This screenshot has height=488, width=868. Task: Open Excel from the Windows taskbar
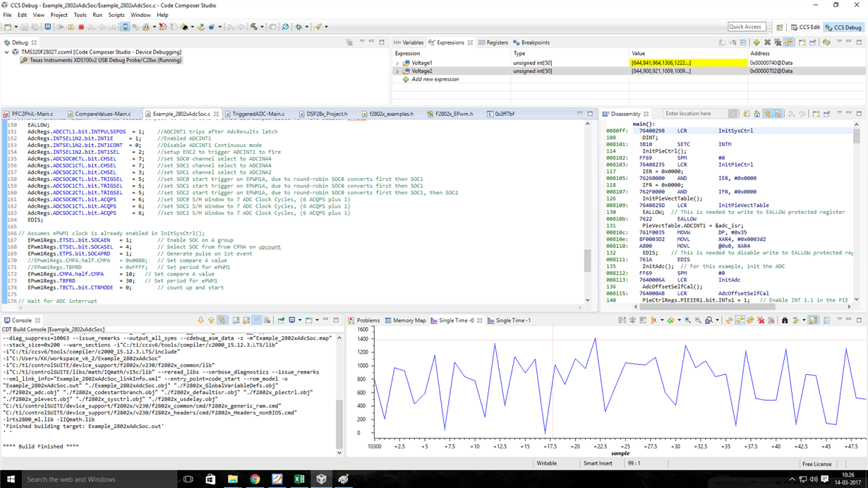click(299, 480)
